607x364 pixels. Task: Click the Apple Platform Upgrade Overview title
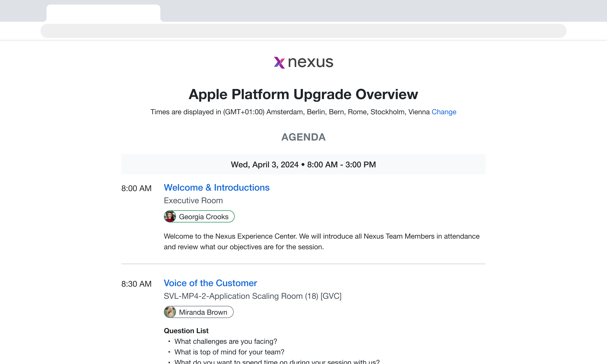[x=303, y=94]
